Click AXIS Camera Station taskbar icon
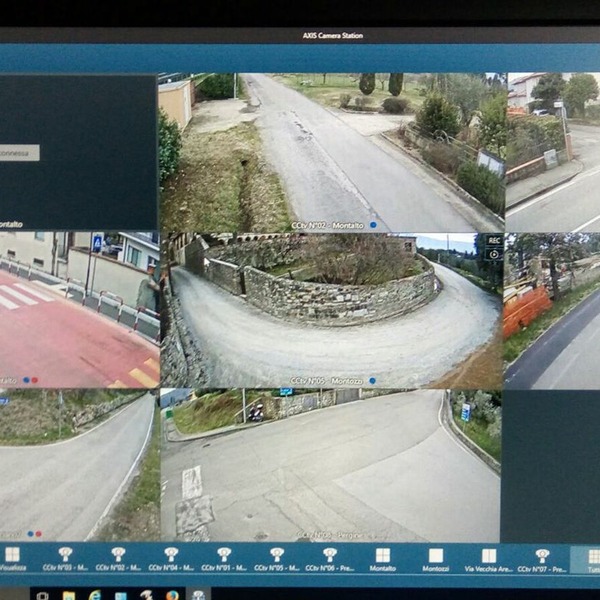 click(198, 595)
